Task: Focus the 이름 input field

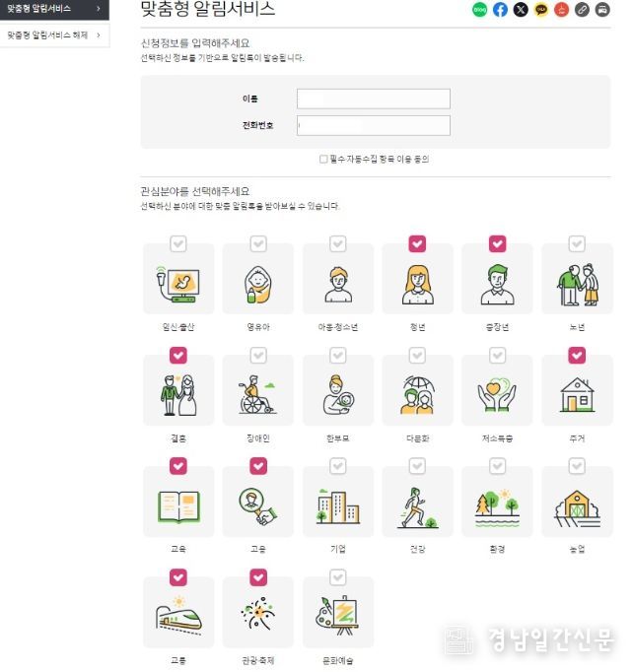Action: click(374, 99)
